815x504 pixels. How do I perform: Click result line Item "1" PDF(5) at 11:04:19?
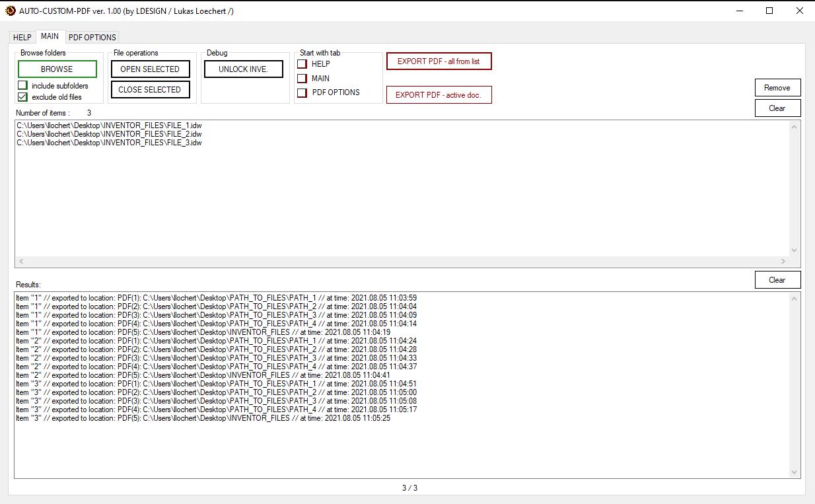203,332
